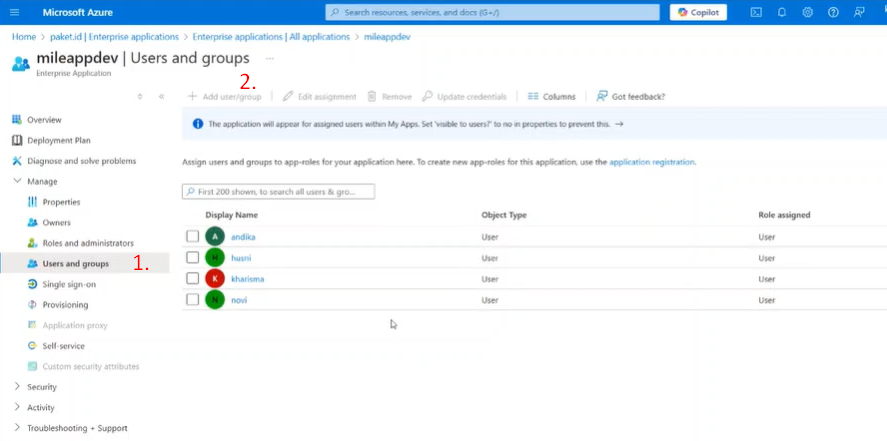The width and height of the screenshot is (887, 441).
Task: Check the box for andika
Action: 193,236
